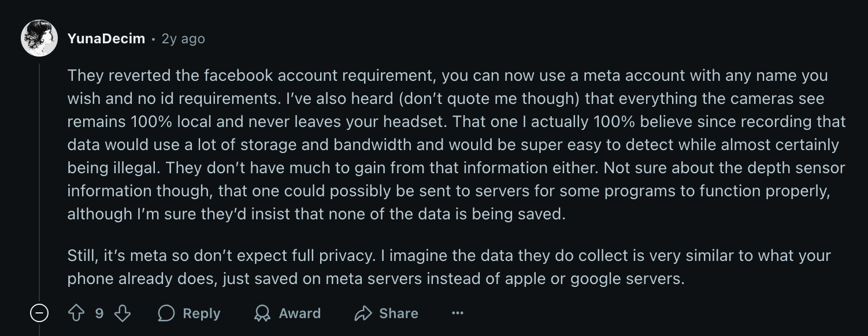Click the Award ribbon icon
Screen dimensions: 868x336
coord(262,313)
